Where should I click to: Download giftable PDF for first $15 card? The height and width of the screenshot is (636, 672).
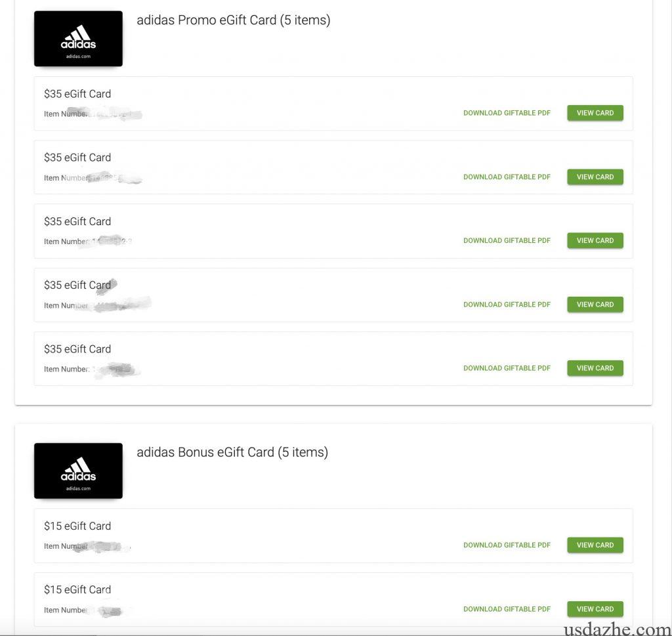(507, 545)
